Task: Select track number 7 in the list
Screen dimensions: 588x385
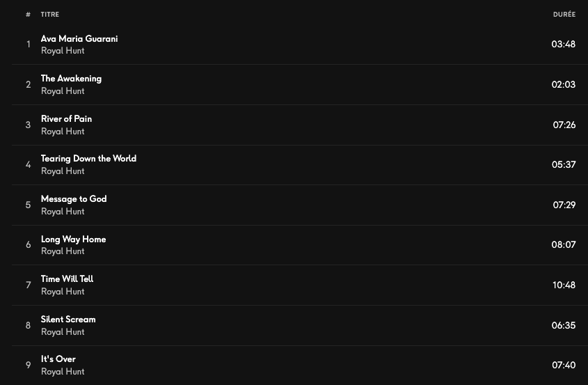Action: point(29,285)
